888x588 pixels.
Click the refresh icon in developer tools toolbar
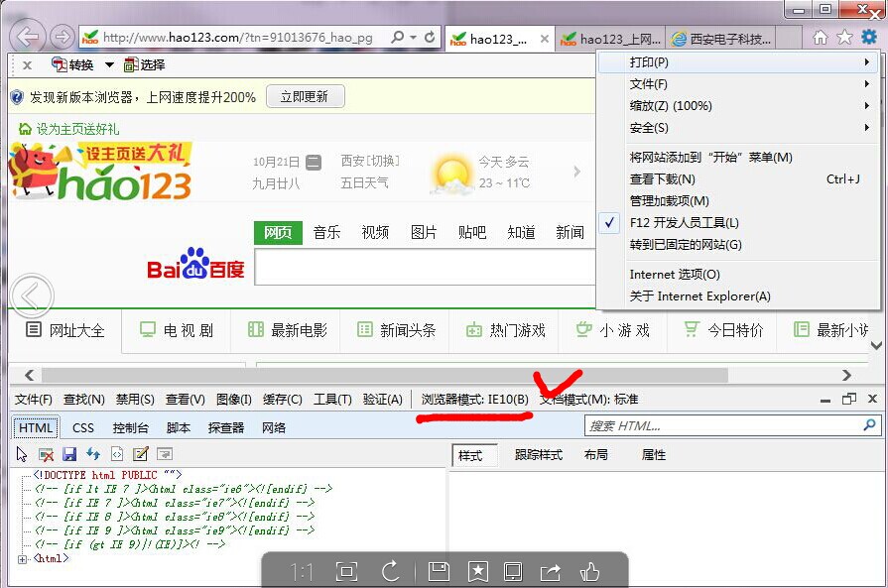click(x=93, y=454)
